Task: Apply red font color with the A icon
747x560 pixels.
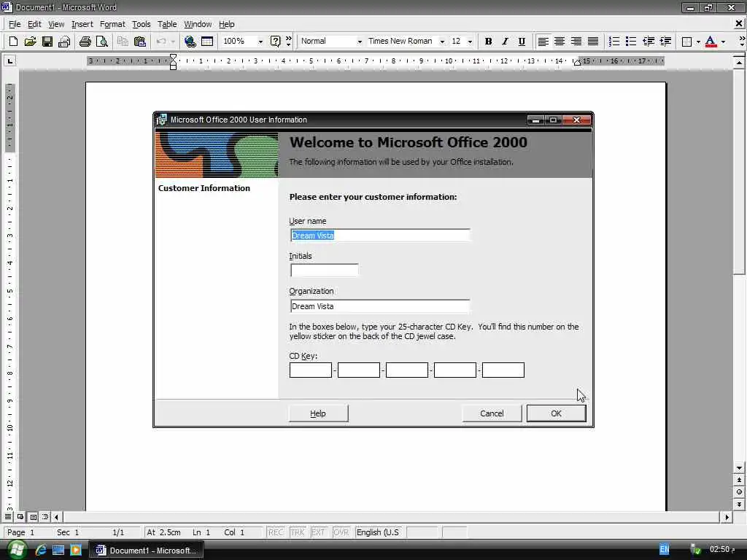Action: [x=711, y=42]
